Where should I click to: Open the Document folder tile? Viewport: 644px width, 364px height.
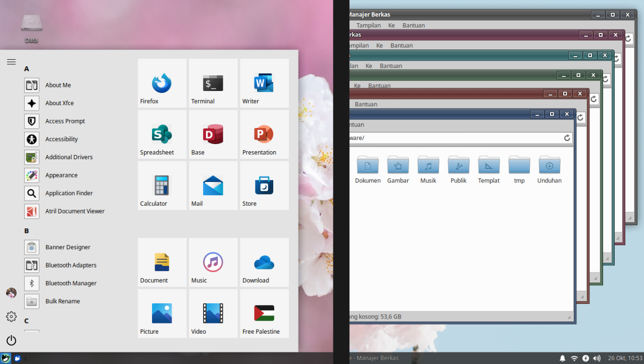pyautogui.click(x=162, y=262)
